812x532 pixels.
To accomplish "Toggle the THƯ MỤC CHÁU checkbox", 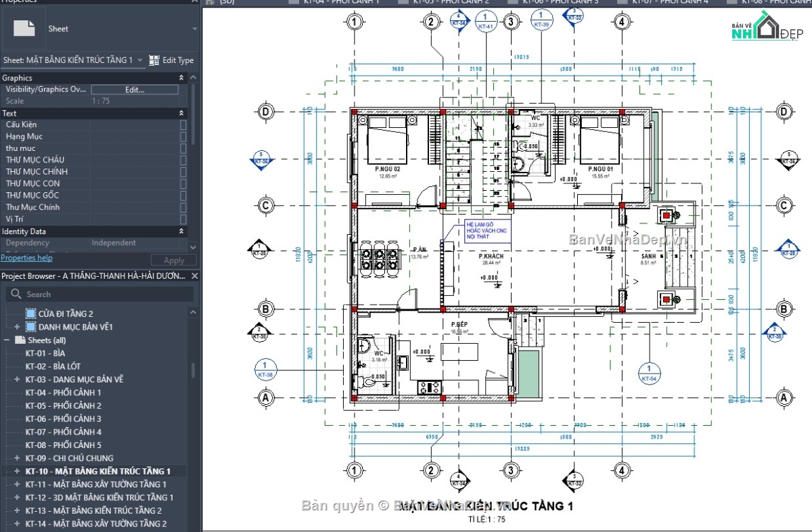I will click(x=183, y=160).
